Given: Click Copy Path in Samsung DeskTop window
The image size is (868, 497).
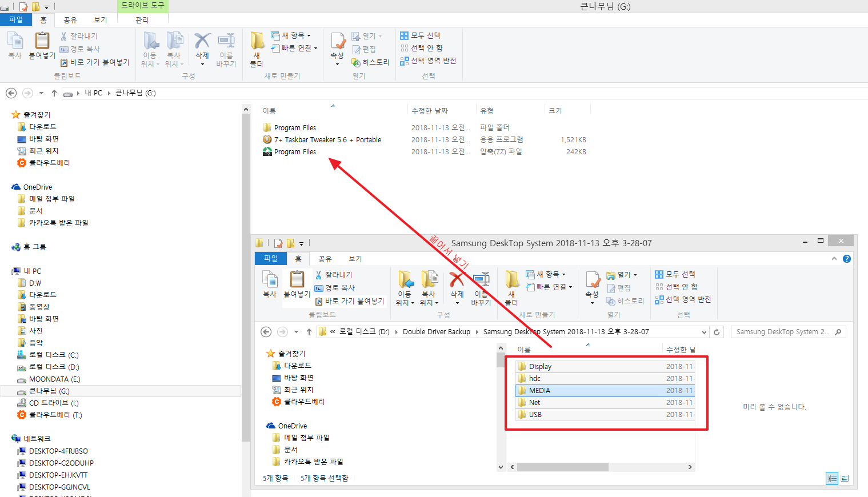Looking at the screenshot, I should 335,288.
